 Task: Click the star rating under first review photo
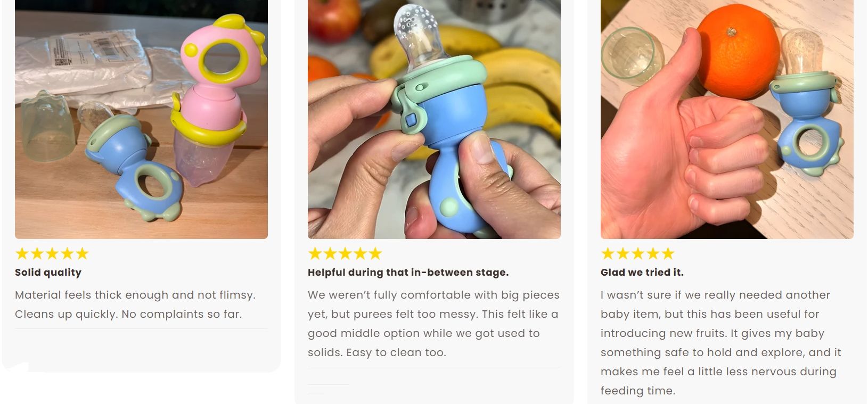(52, 253)
